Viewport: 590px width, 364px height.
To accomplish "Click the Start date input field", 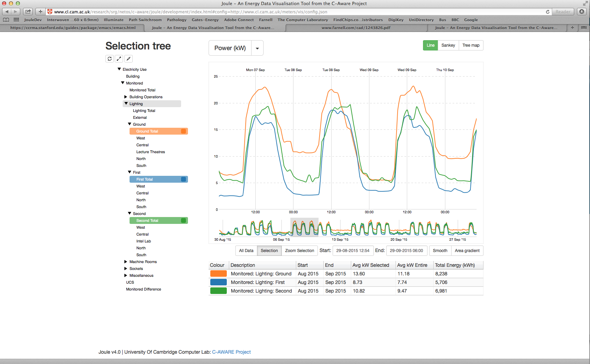I will click(353, 251).
